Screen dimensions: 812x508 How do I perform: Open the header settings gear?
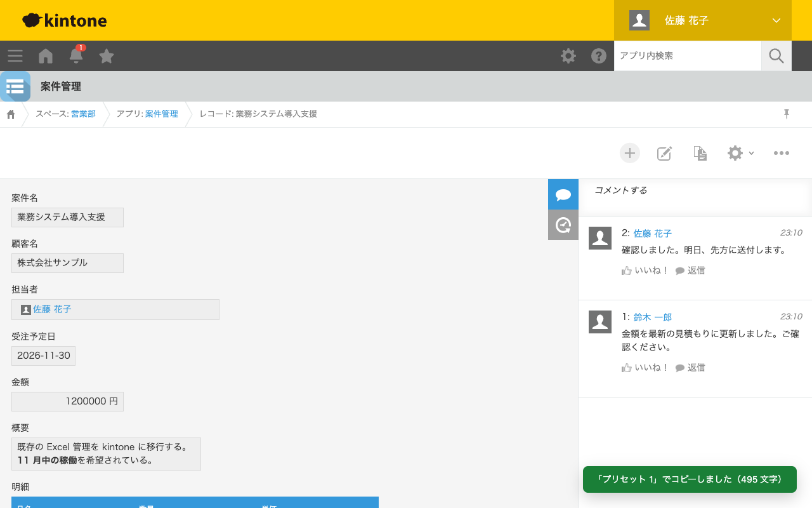pyautogui.click(x=568, y=56)
